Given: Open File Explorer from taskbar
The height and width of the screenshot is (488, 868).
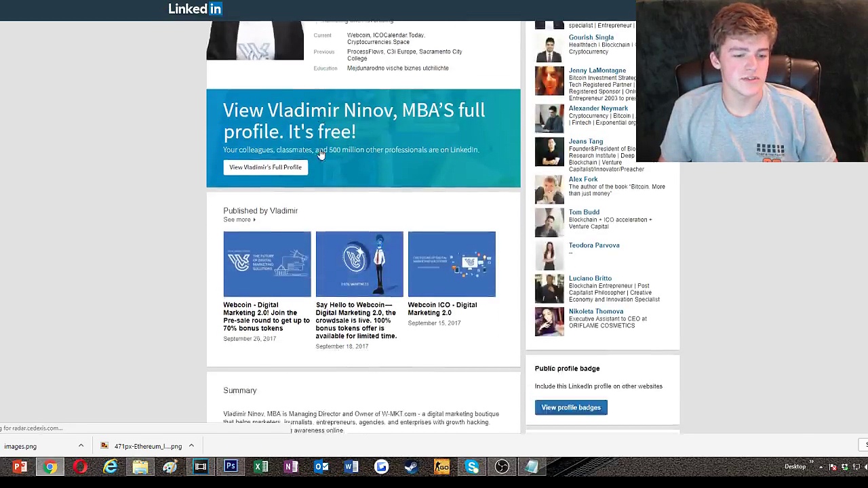Looking at the screenshot, I should coord(140,466).
